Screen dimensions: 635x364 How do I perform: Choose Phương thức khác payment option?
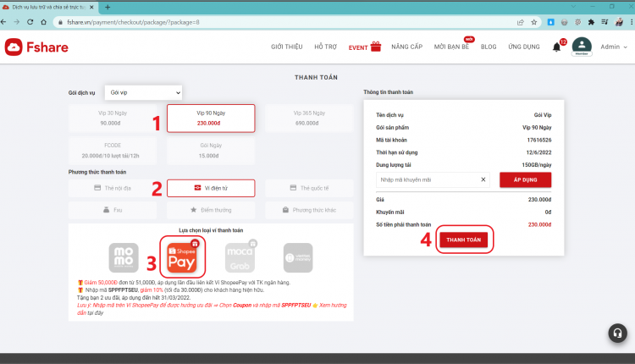pos(309,210)
